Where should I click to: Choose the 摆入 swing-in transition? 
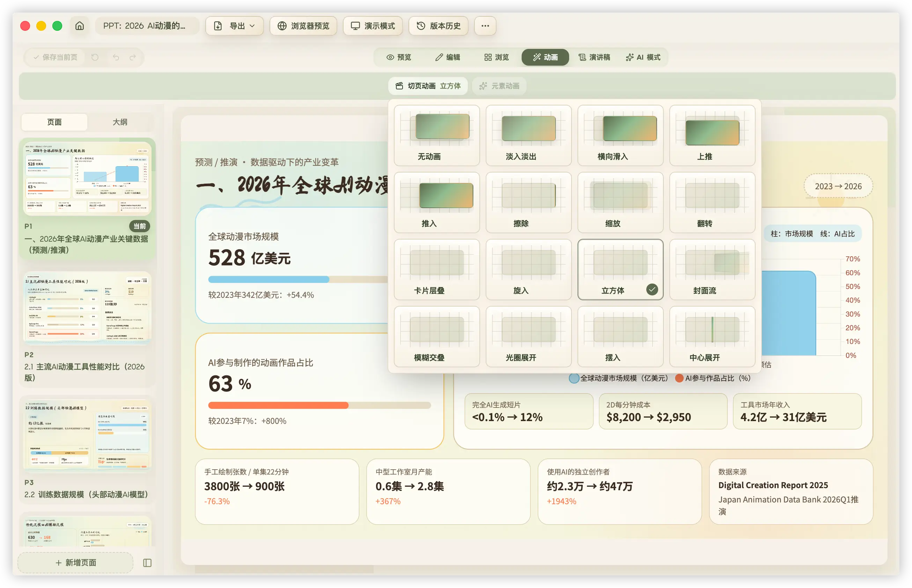coord(620,336)
